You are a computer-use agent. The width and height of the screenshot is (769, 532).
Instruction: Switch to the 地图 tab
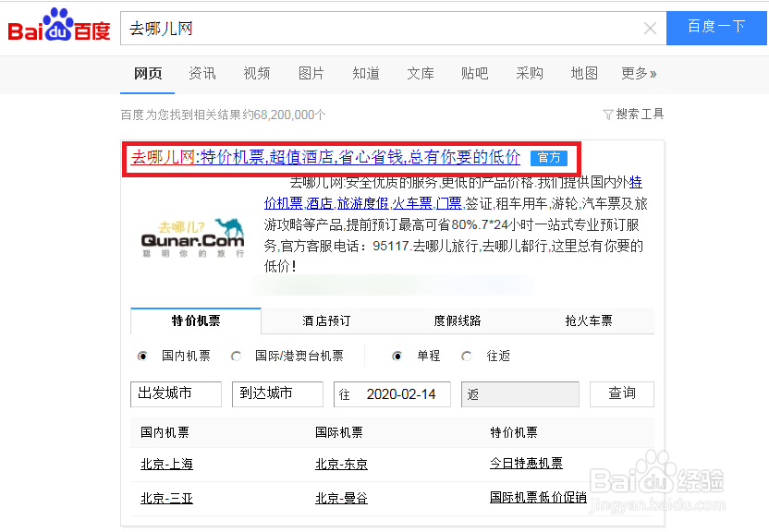click(x=584, y=74)
